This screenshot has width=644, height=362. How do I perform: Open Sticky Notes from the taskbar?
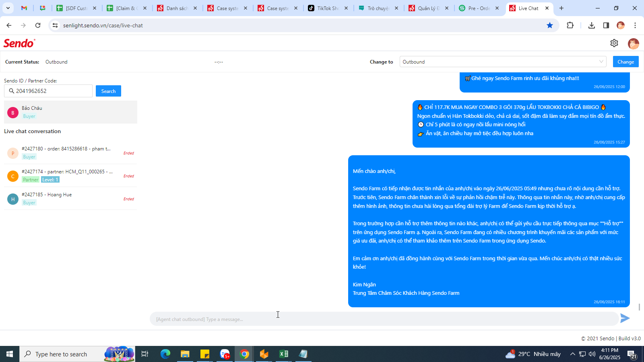pos(205,354)
